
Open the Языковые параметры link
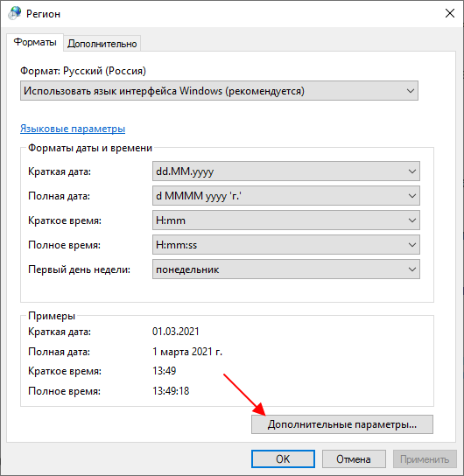[x=73, y=129]
